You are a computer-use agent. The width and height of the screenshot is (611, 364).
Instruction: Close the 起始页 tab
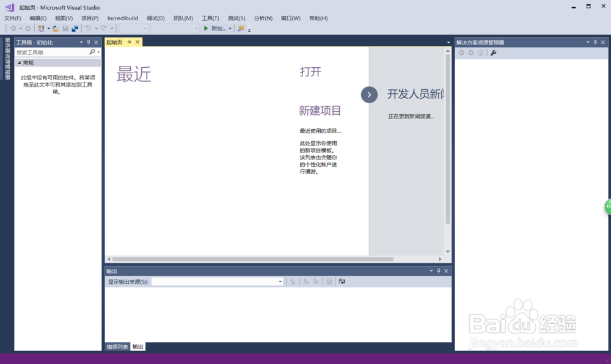point(137,42)
